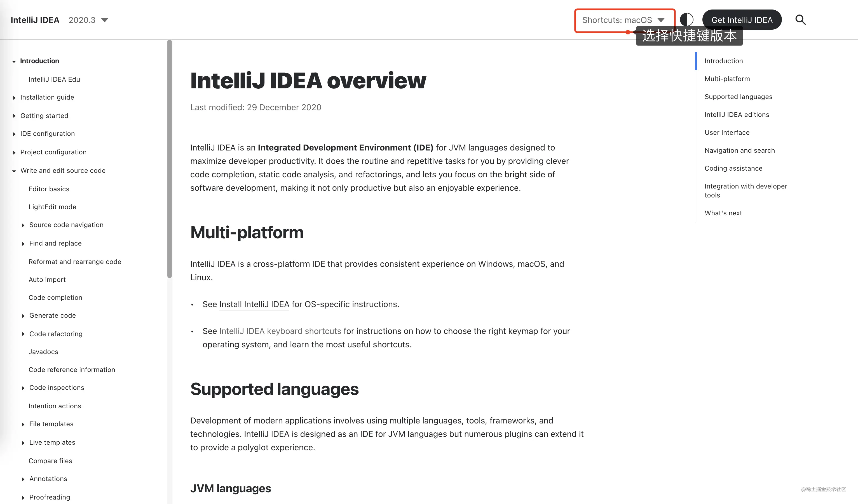The width and height of the screenshot is (858, 504).
Task: Collapse Write and edit source code arrow
Action: tap(14, 171)
